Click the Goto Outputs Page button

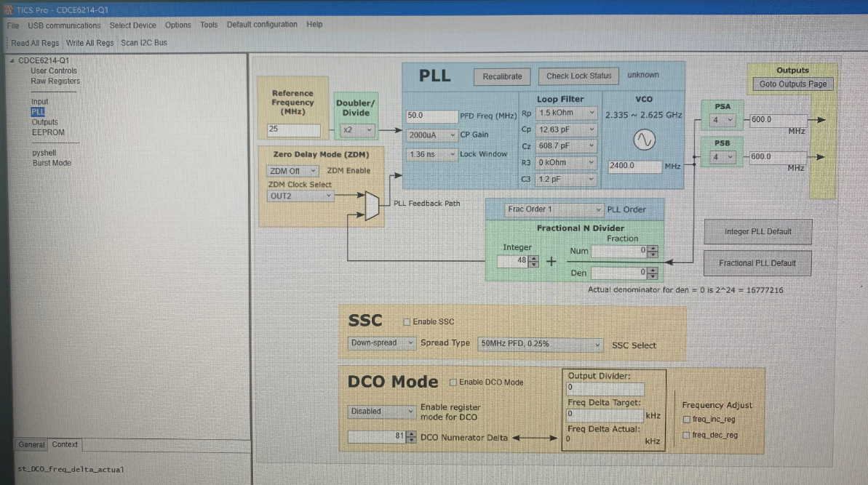793,84
